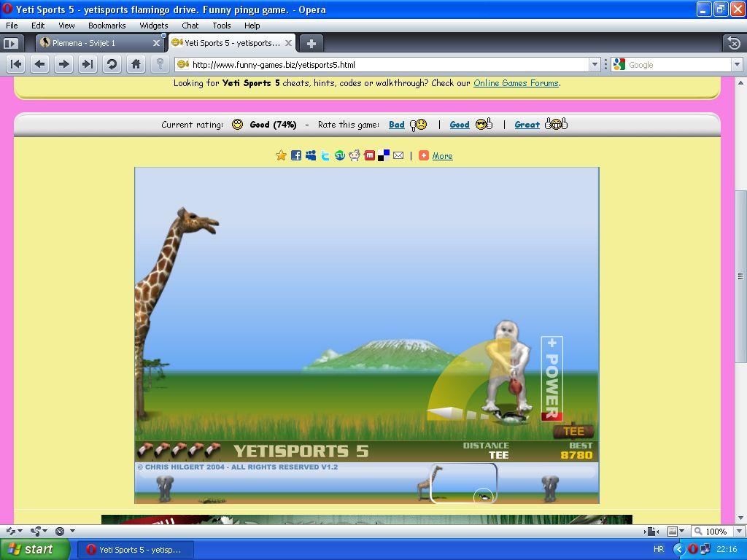This screenshot has height=560, width=747.
Task: Click the sunglasses Good rating icon
Action: (484, 124)
